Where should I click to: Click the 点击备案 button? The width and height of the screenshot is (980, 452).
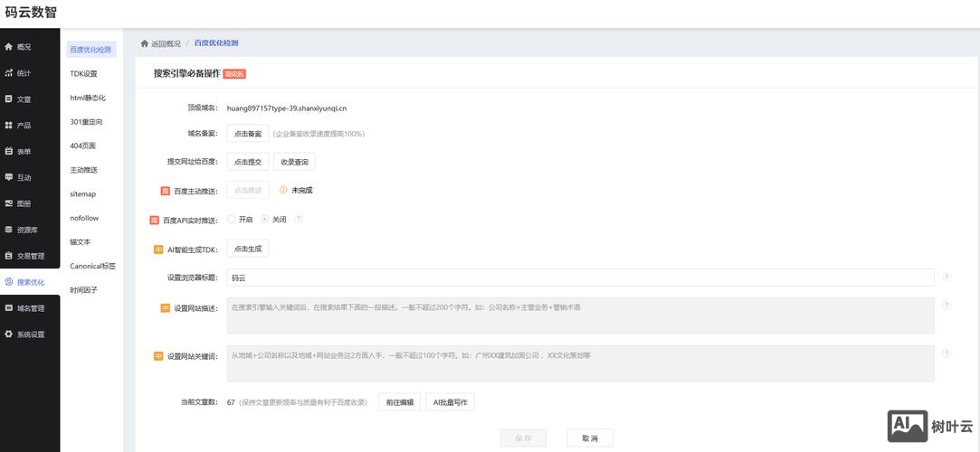coord(248,134)
